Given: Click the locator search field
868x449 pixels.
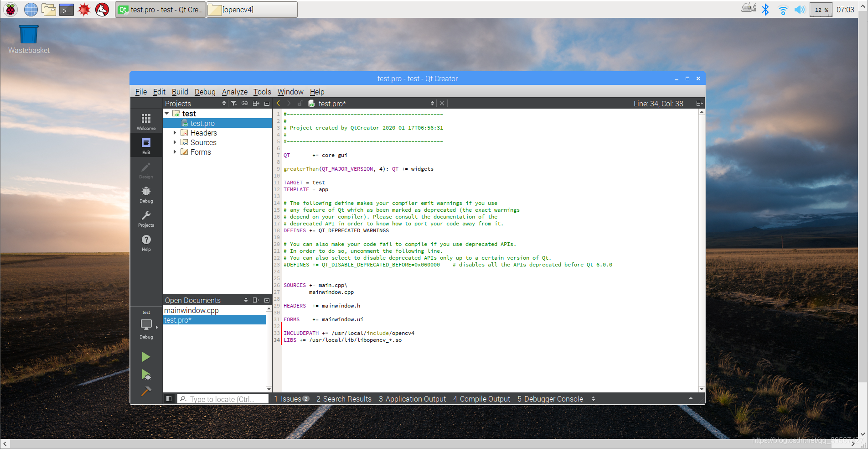Looking at the screenshot, I should click(223, 399).
